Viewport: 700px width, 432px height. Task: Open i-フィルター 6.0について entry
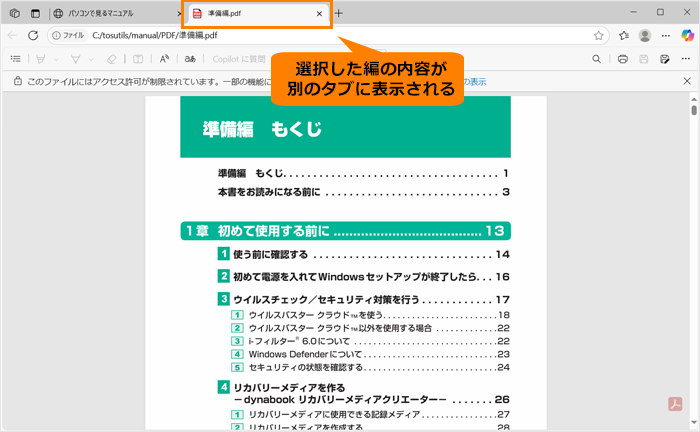[370, 341]
